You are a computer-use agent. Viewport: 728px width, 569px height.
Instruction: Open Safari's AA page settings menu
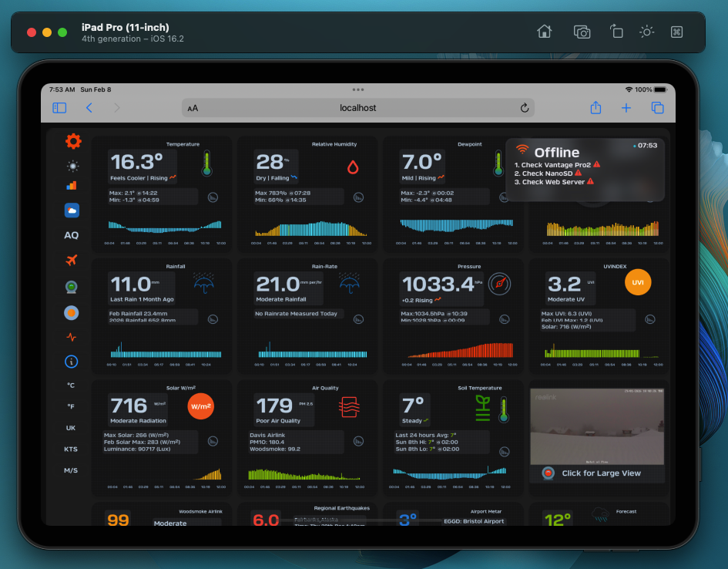tap(193, 108)
